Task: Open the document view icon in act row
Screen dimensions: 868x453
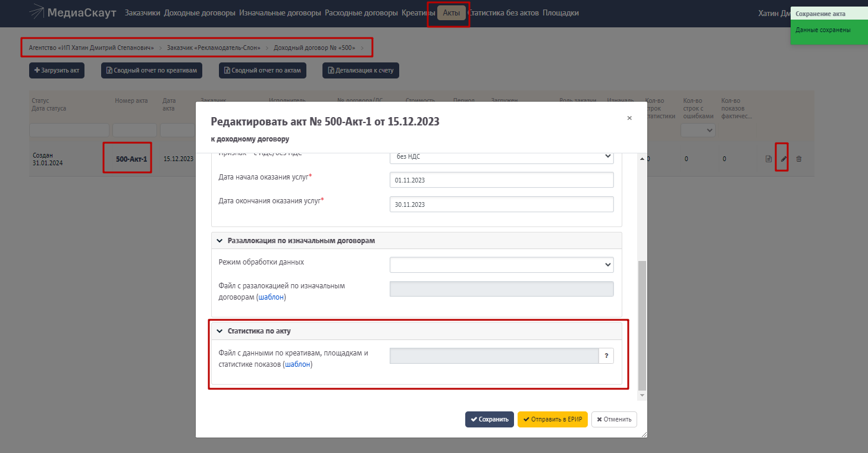Action: [769, 159]
